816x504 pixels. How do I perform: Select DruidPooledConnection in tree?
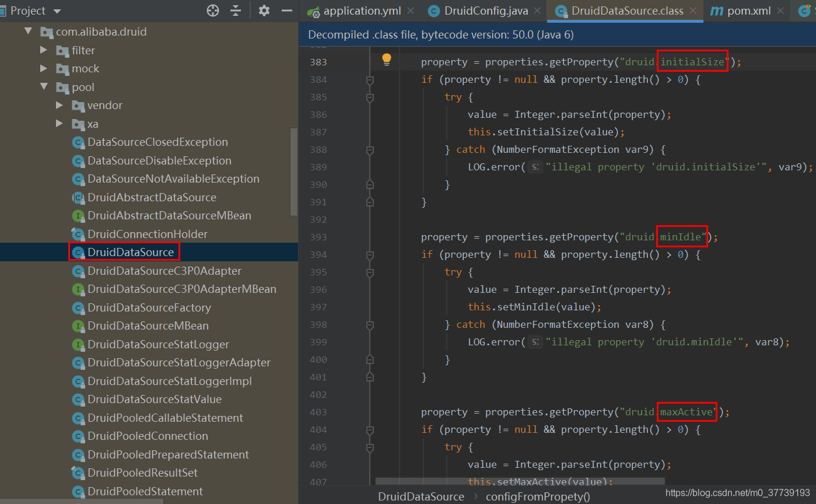click(148, 436)
